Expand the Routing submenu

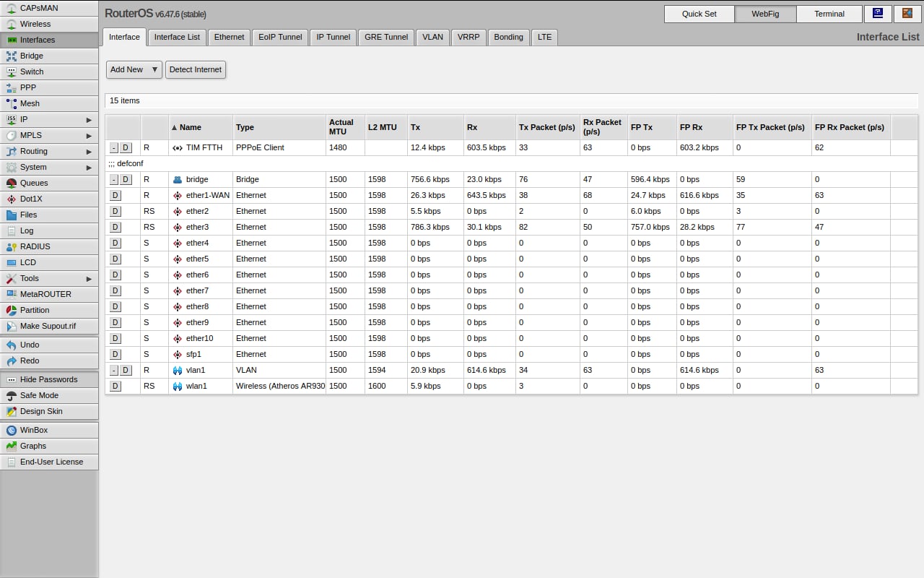[x=89, y=151]
